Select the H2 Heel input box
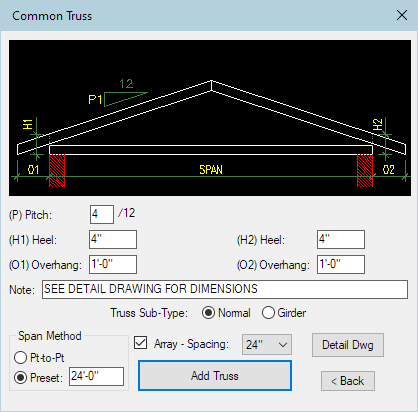The height and width of the screenshot is (412, 418). click(341, 239)
